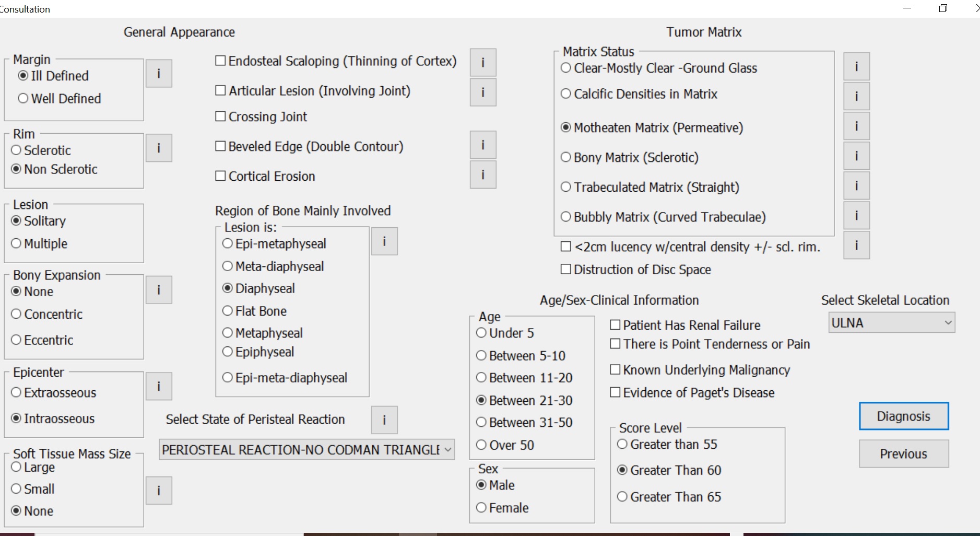Image resolution: width=980 pixels, height=536 pixels.
Task: Open info button for Epicenter group
Action: click(x=159, y=387)
